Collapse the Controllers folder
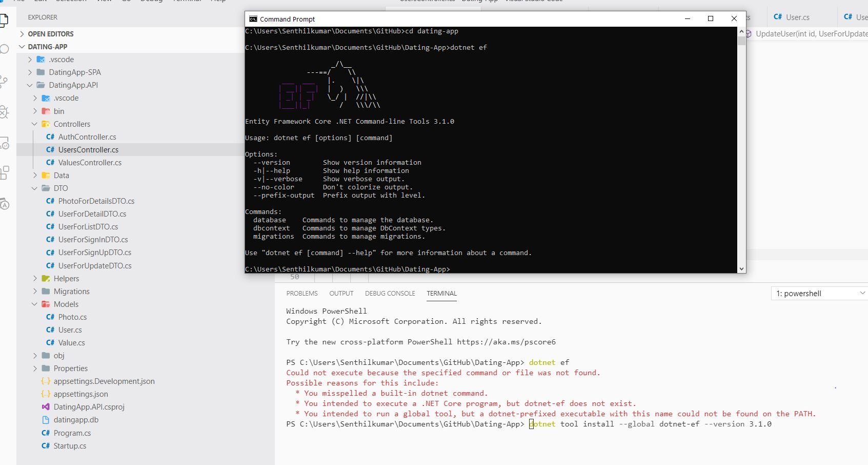 click(x=71, y=124)
